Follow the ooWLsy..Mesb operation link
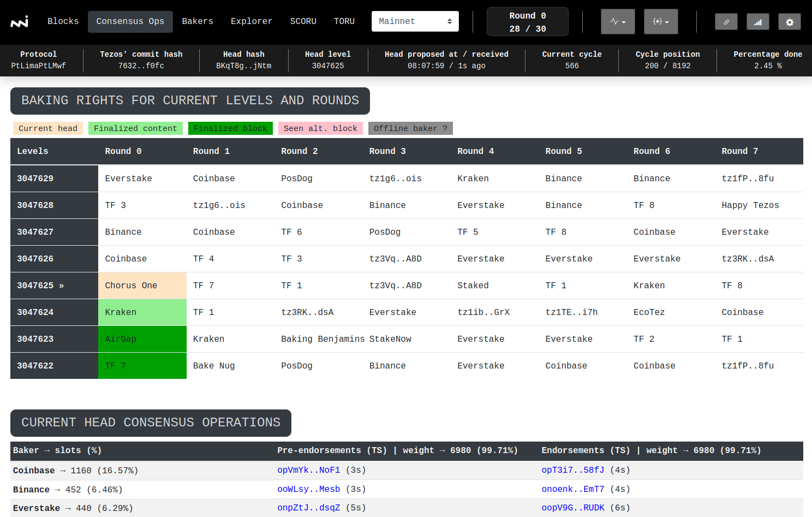Viewport: 812px width, 517px height. (308, 489)
